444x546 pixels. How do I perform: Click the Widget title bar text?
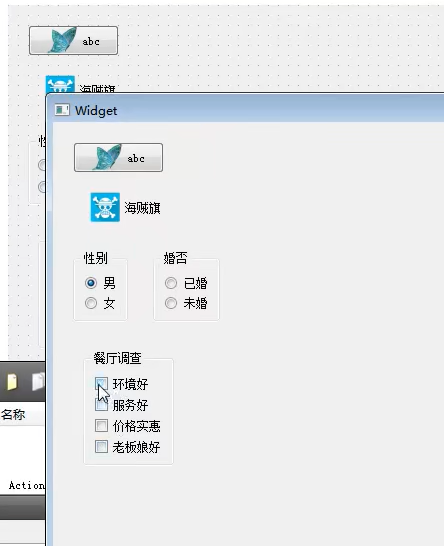(x=96, y=111)
